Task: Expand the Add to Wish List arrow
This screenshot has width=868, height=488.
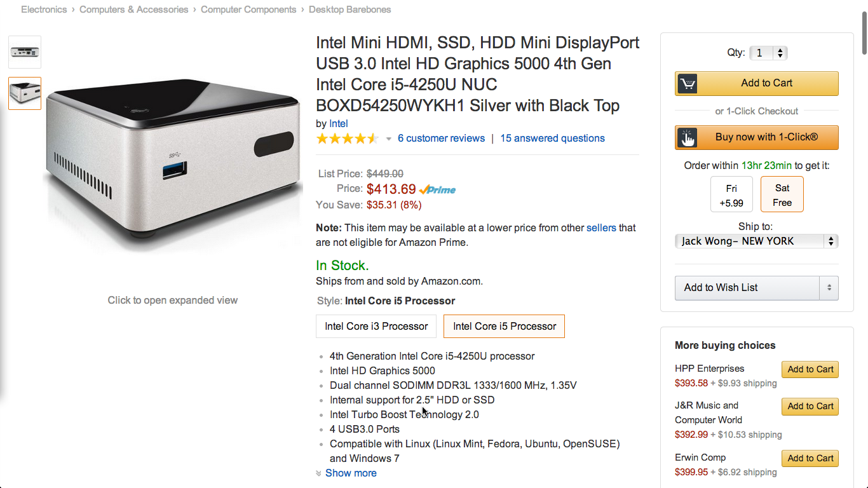Action: 829,288
